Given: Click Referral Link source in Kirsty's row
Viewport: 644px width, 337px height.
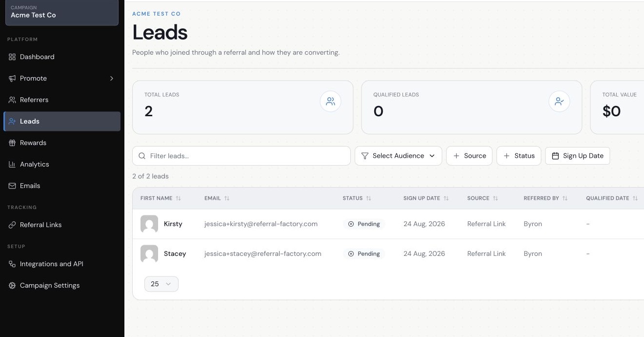Looking at the screenshot, I should (x=486, y=224).
